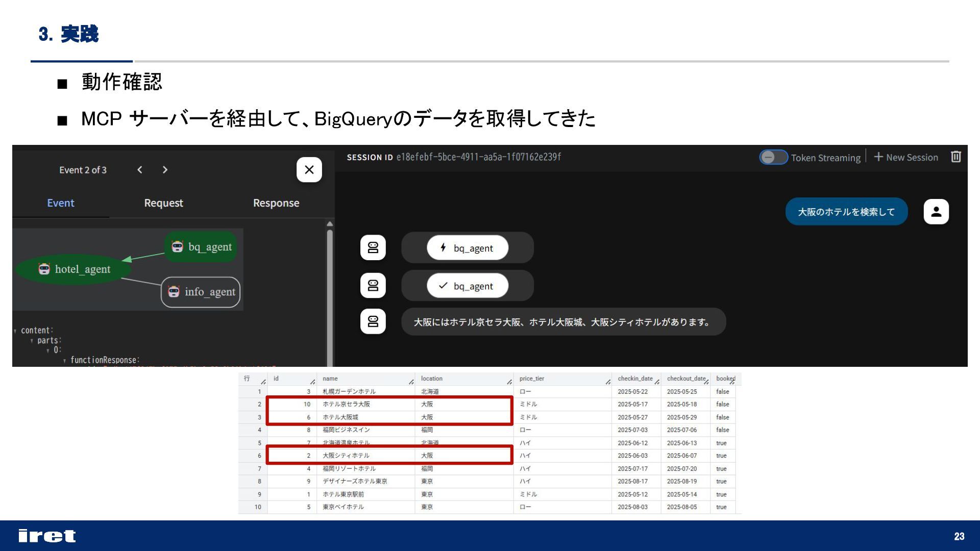
Task: Collapse the content tree node
Action: click(x=15, y=331)
